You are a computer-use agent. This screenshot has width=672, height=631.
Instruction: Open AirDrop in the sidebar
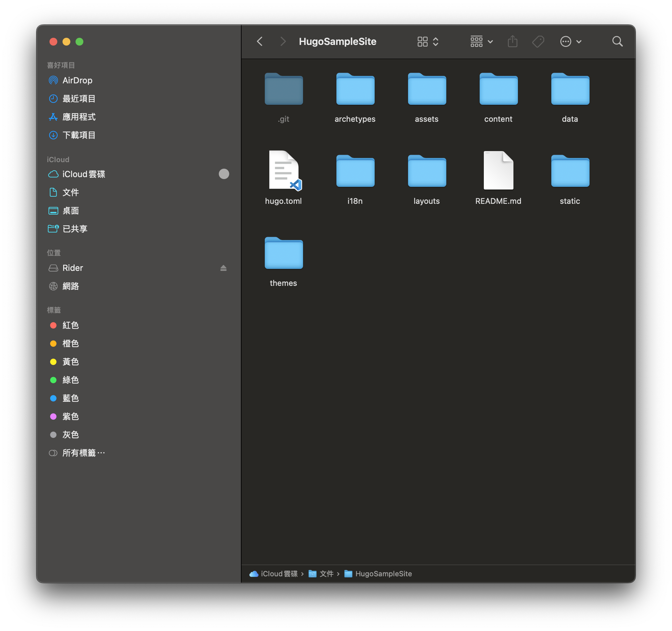139,80
